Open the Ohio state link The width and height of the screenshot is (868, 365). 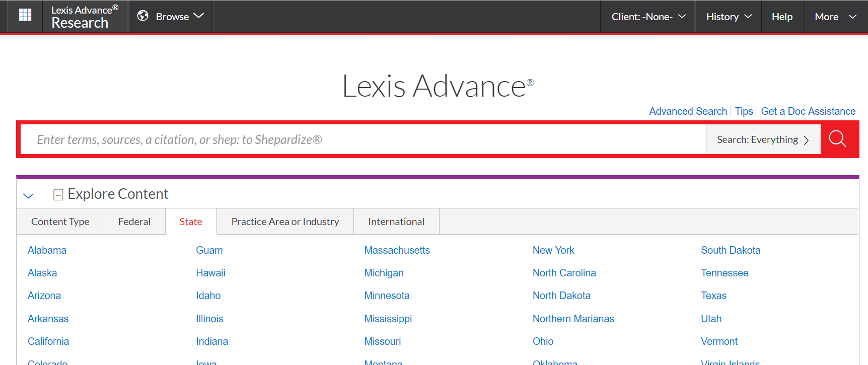pyautogui.click(x=543, y=341)
